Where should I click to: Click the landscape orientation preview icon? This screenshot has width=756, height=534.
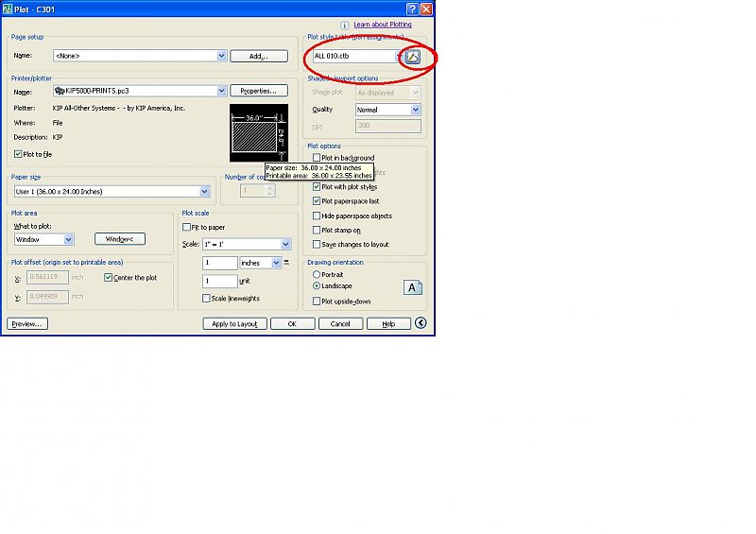(x=413, y=288)
